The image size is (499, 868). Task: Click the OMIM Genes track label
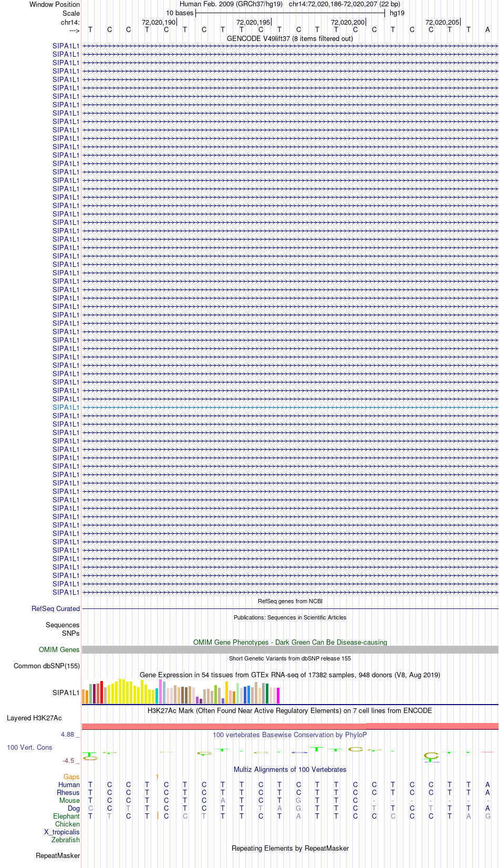coord(59,649)
